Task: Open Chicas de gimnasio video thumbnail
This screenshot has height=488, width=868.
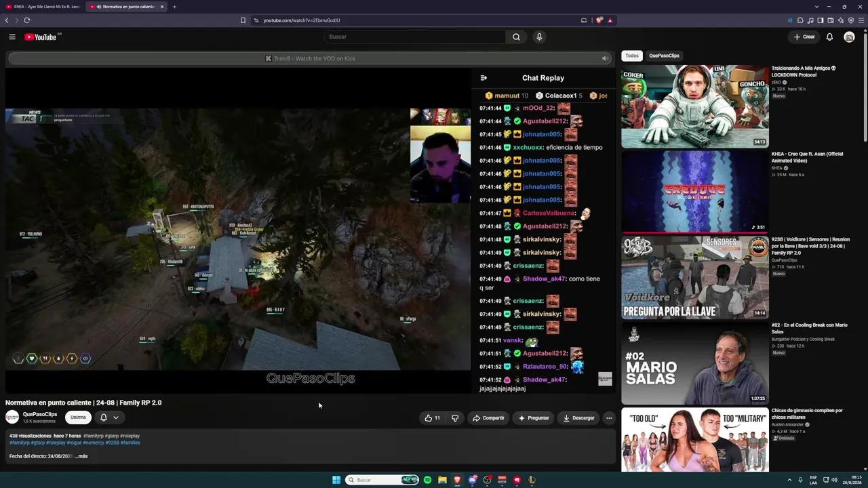Action: click(695, 439)
